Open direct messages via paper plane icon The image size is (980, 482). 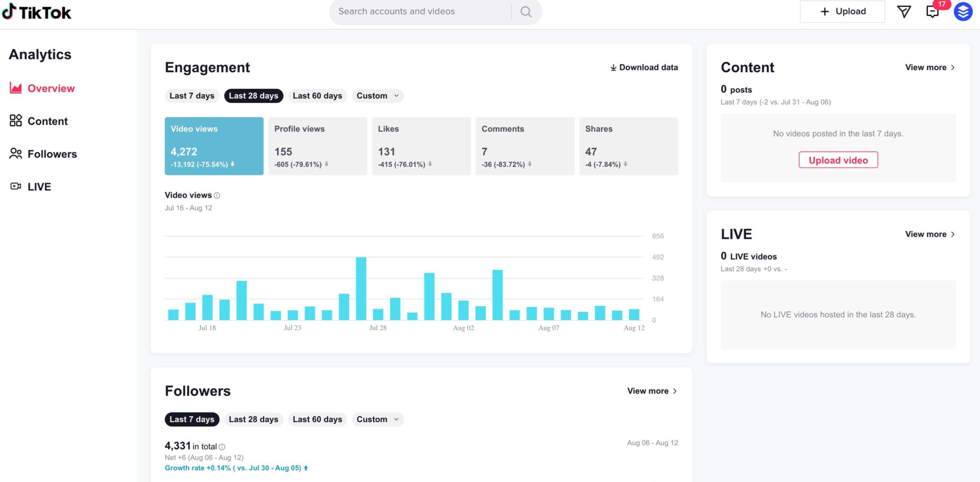tap(904, 11)
